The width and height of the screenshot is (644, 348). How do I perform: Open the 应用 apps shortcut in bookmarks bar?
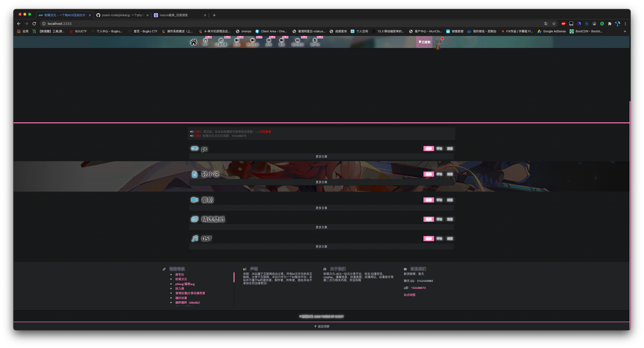pyautogui.click(x=23, y=31)
